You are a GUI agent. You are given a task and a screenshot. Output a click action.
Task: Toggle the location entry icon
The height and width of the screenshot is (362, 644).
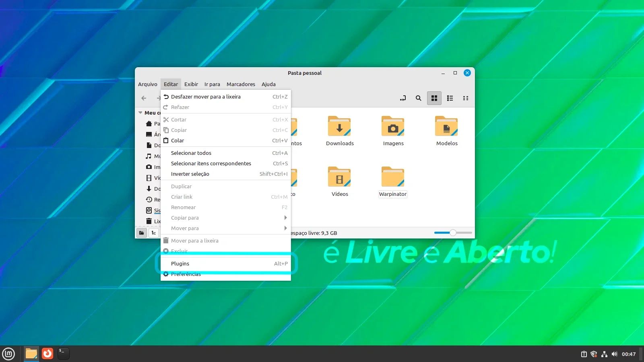click(403, 98)
